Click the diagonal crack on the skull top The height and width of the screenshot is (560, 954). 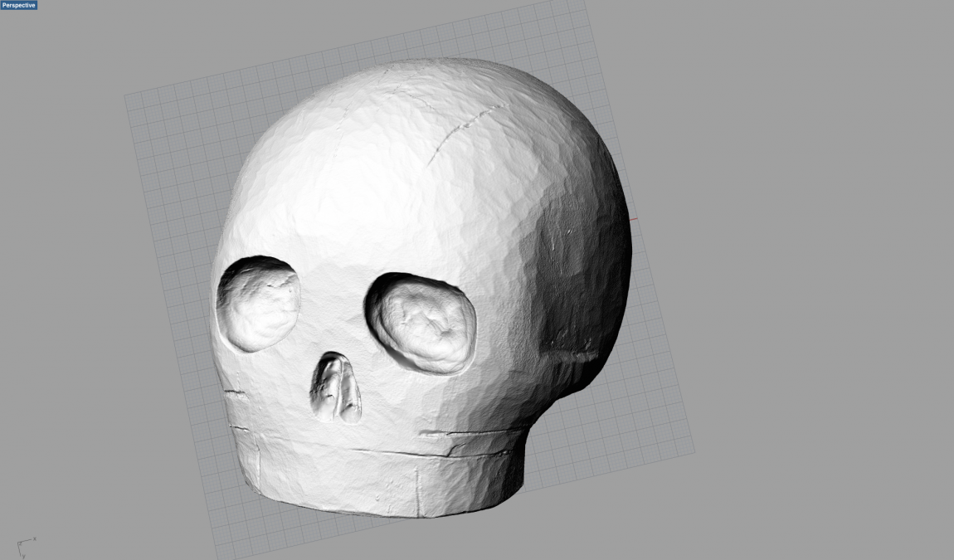click(x=465, y=129)
